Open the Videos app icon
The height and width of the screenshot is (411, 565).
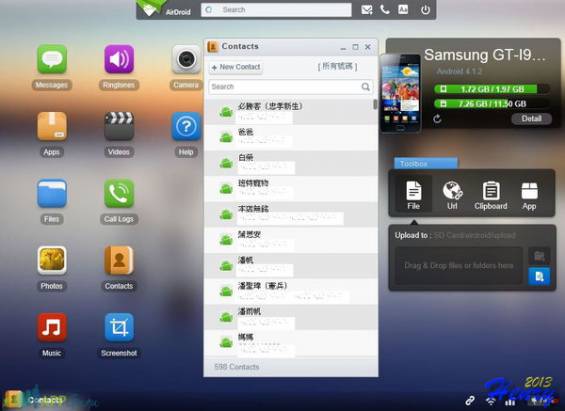click(119, 126)
